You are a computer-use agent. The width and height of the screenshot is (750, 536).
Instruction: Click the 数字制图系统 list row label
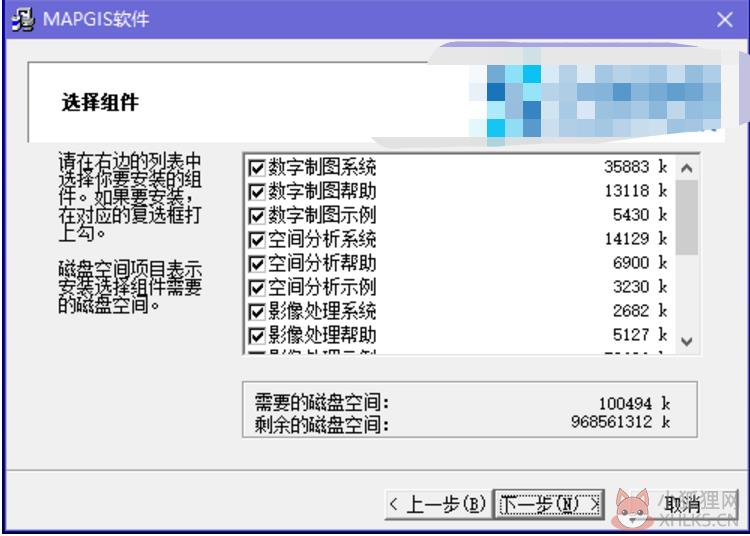tap(322, 167)
